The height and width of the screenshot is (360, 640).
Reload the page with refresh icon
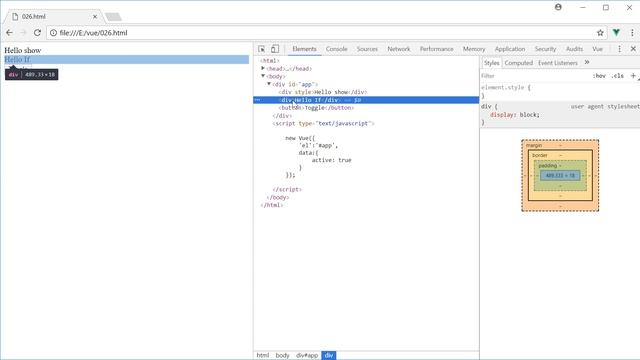[37, 33]
